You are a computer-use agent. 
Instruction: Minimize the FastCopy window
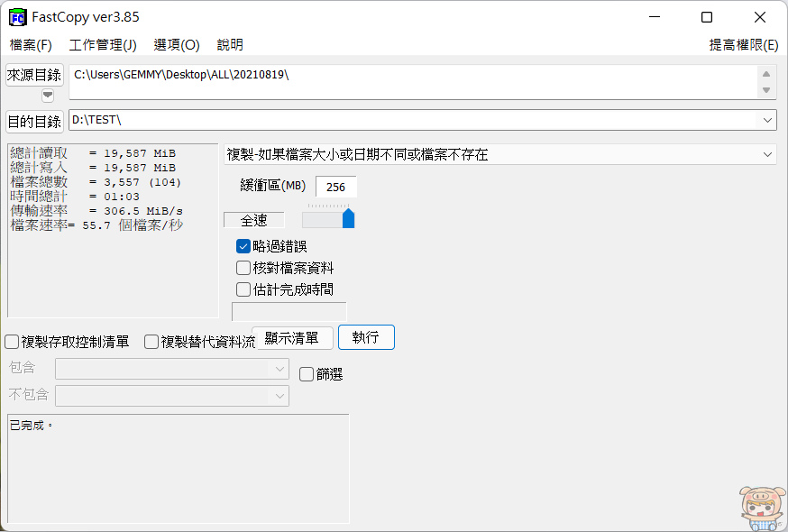[655, 17]
